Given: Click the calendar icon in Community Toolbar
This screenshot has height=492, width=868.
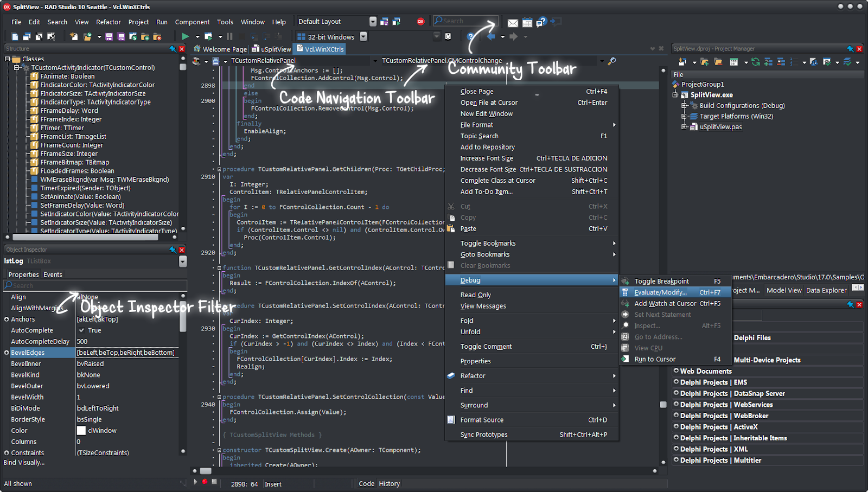Looking at the screenshot, I should 527,23.
